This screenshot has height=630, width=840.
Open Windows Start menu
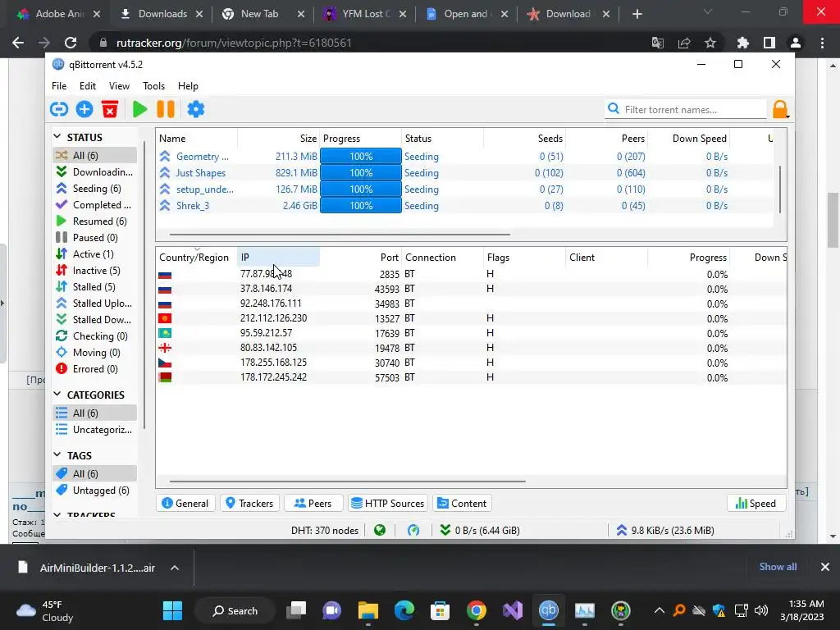coord(172,610)
